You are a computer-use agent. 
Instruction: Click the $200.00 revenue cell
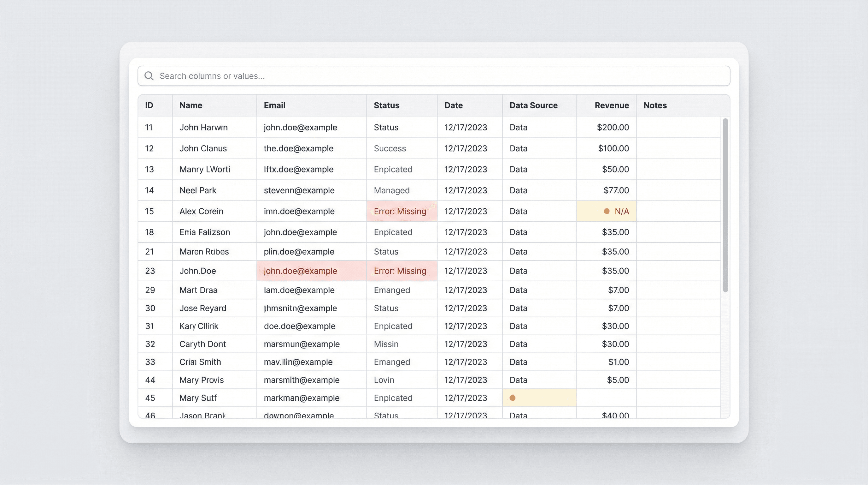[x=613, y=128]
